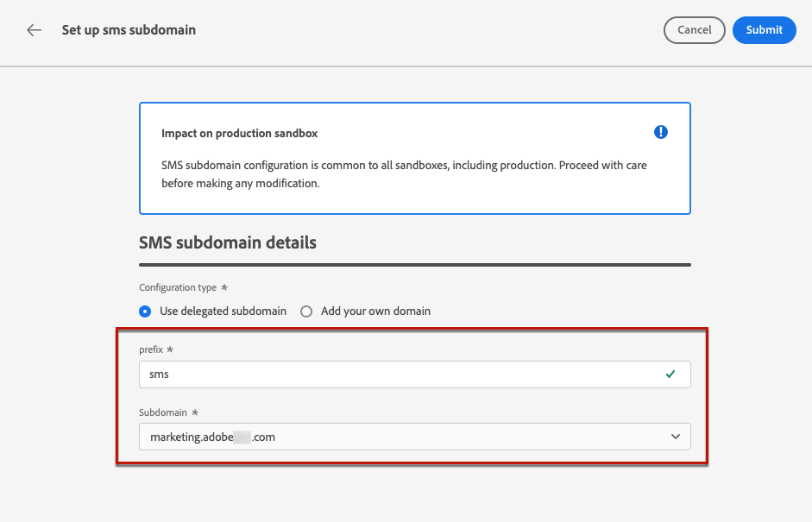Select the Add your own domain radio button
The height and width of the screenshot is (522, 812).
[x=306, y=311]
